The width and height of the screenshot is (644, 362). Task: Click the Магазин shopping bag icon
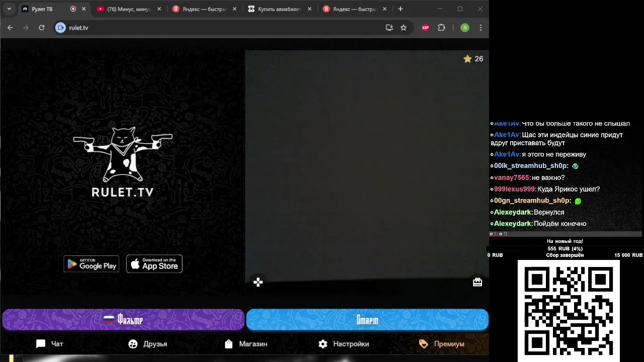pyautogui.click(x=228, y=344)
